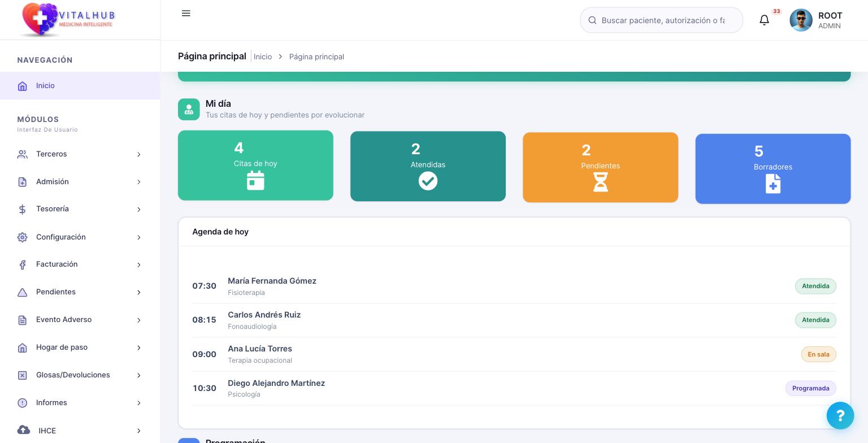This screenshot has width=868, height=443.
Task: Expand the Facturación submenu arrow
Action: (138, 264)
